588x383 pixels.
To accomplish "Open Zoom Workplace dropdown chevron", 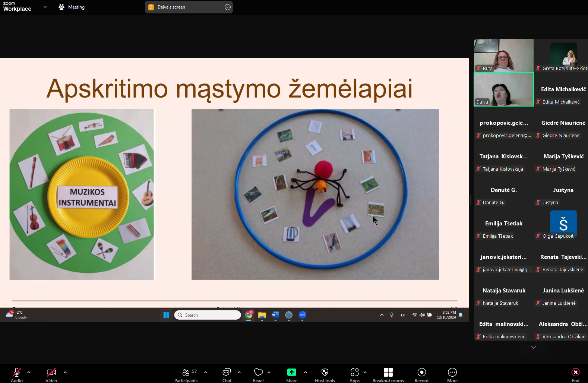I will pyautogui.click(x=45, y=7).
